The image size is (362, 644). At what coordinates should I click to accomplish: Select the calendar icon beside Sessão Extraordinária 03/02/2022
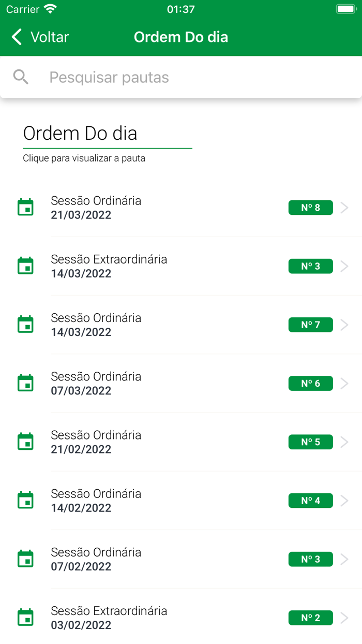(x=25, y=618)
